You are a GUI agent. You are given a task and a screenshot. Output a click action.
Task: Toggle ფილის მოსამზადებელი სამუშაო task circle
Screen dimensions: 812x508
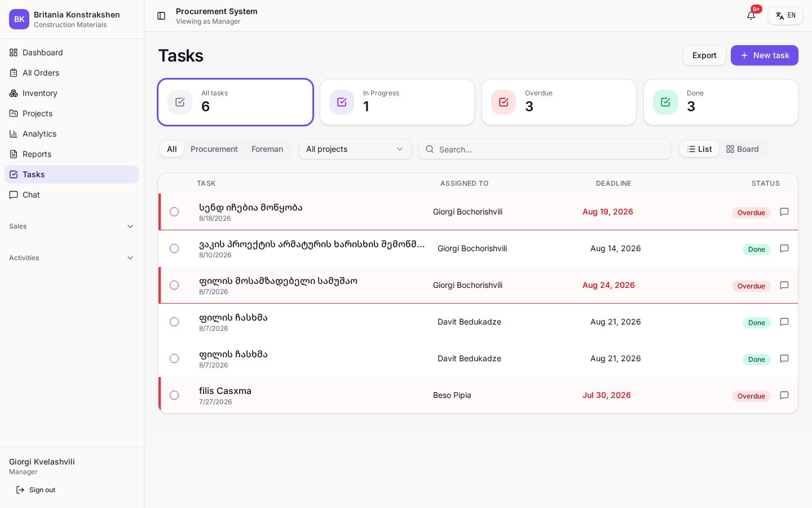[174, 285]
